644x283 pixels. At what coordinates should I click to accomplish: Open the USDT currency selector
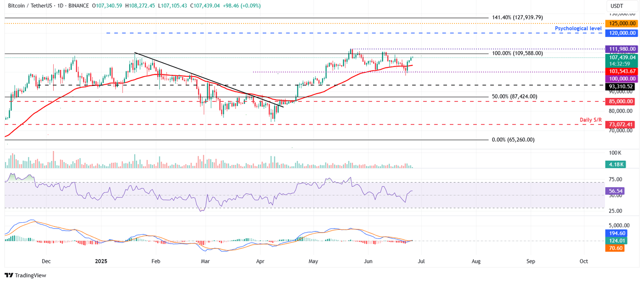point(622,6)
